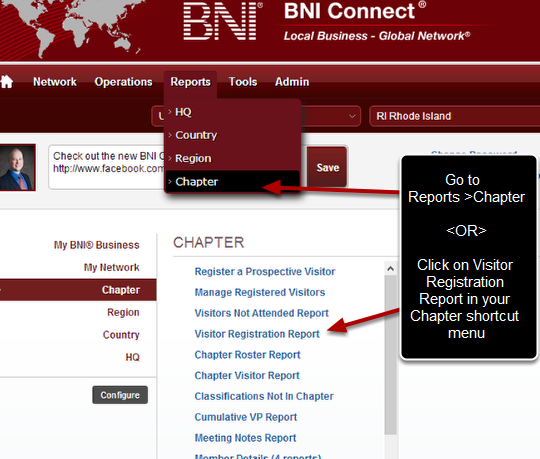This screenshot has width=540, height=459.
Task: Click the Save button
Action: [328, 168]
